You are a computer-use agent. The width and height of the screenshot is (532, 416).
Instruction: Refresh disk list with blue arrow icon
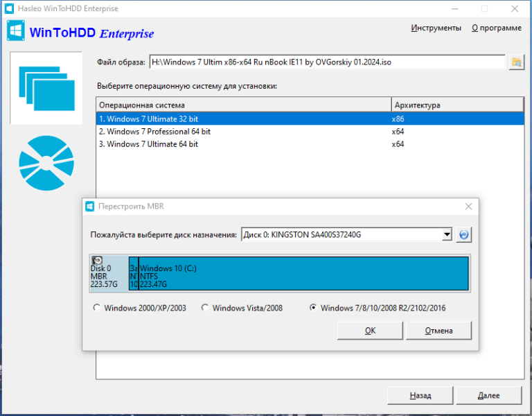464,234
